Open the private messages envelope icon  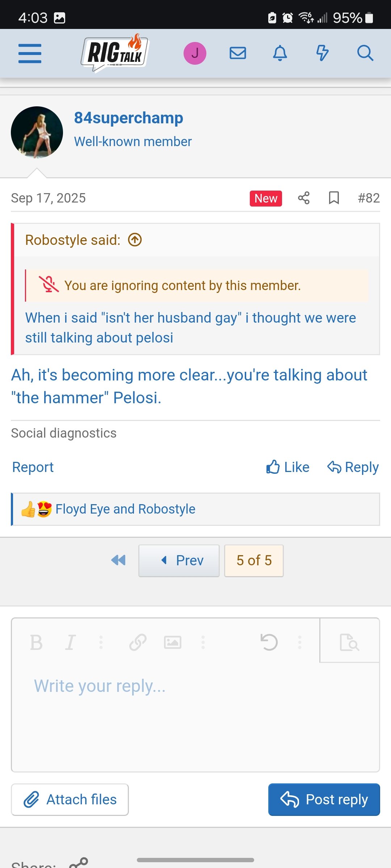tap(238, 54)
